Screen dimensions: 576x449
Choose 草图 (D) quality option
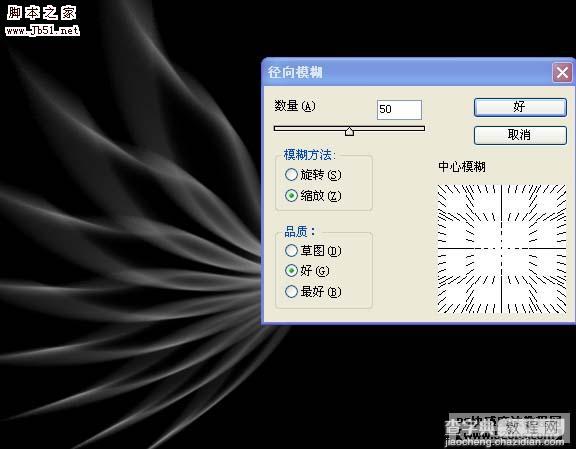(313, 251)
